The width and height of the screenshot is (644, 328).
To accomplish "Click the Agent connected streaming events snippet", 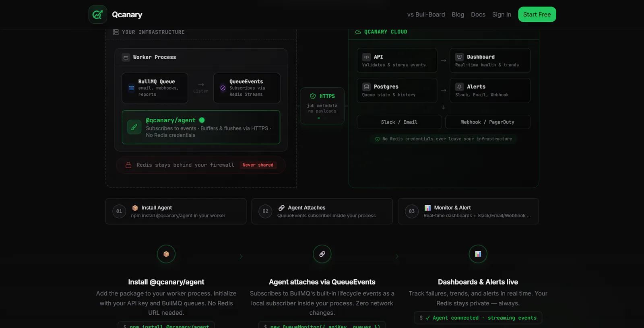I will (478, 318).
